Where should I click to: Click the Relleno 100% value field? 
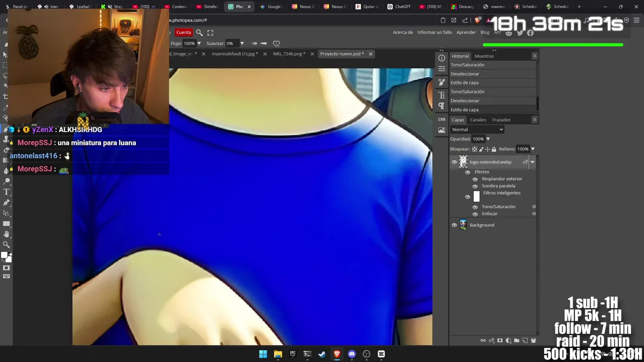coord(523,149)
